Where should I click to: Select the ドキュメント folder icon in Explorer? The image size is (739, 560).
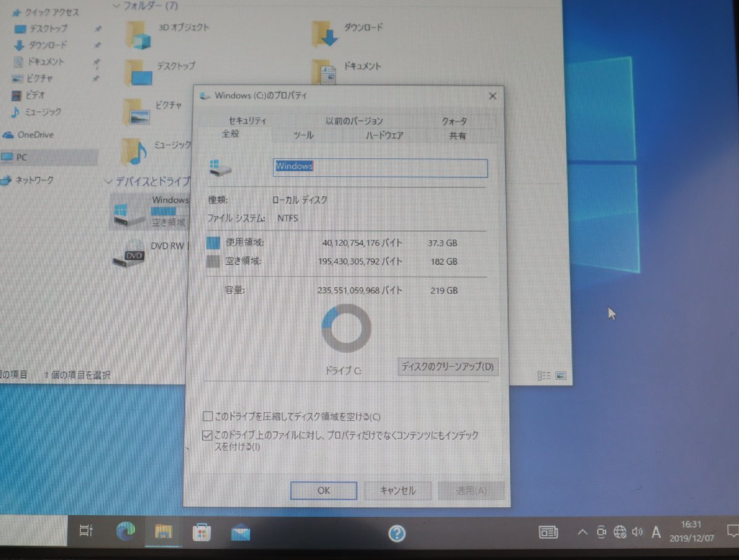pyautogui.click(x=325, y=72)
